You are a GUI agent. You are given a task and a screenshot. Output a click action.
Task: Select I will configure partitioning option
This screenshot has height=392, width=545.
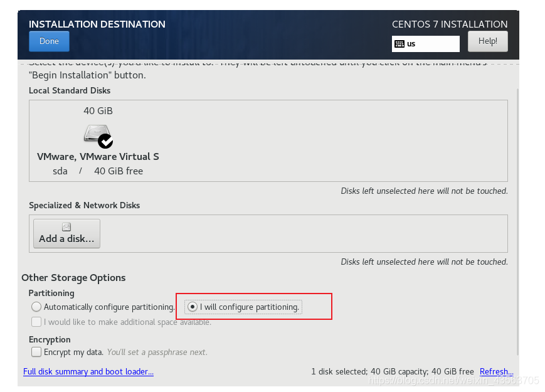point(243,307)
